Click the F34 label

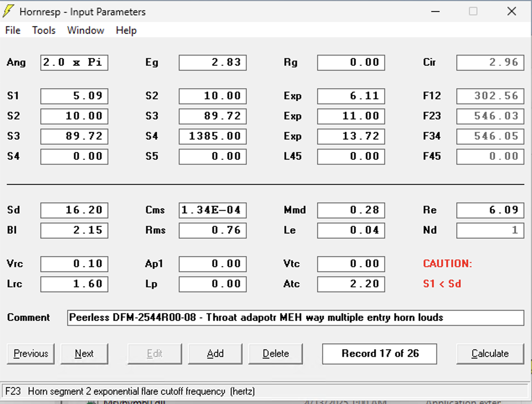pos(432,136)
